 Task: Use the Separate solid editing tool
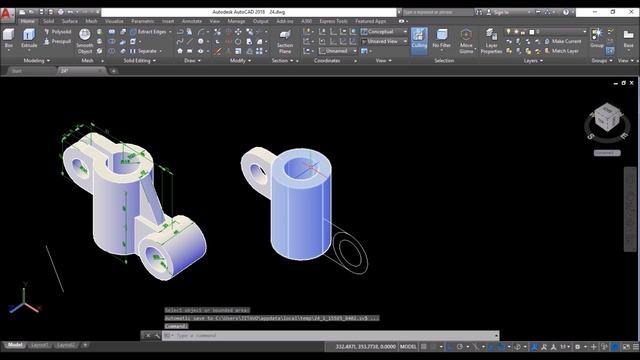[x=144, y=51]
